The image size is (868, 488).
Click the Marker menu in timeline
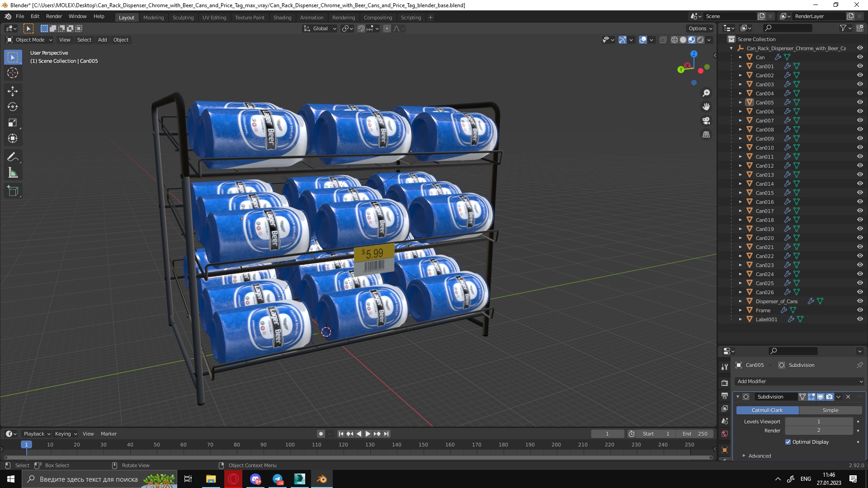point(108,434)
